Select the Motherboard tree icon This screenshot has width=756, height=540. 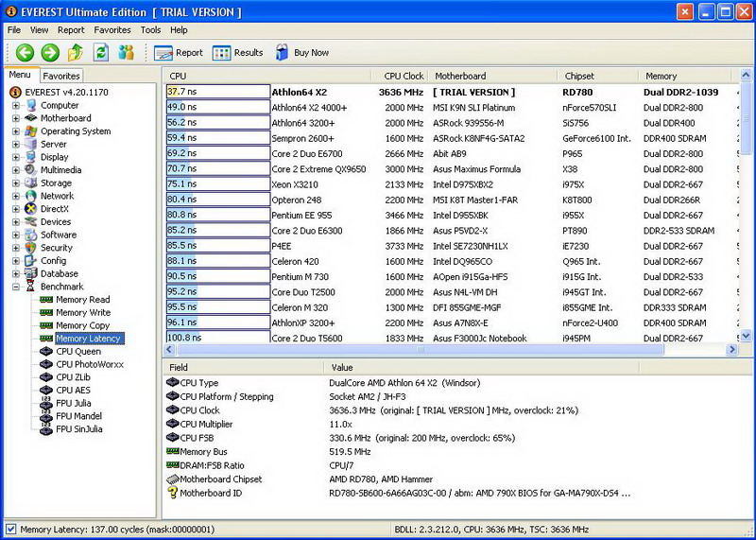31,118
